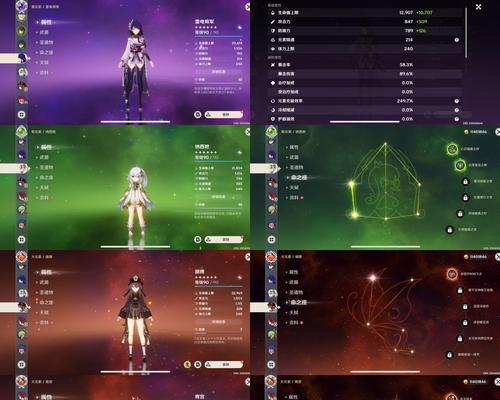Image resolution: width=500 pixels, height=400 pixels.
Task: Click the Max Stamina 240 stat row
Action: (365, 49)
